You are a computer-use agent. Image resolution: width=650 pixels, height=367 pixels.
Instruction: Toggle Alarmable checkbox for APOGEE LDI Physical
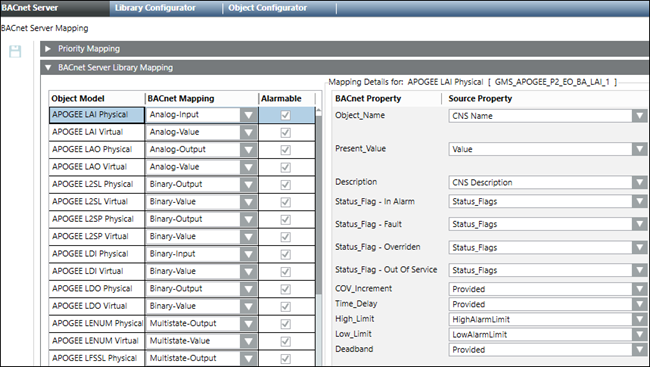pos(286,254)
